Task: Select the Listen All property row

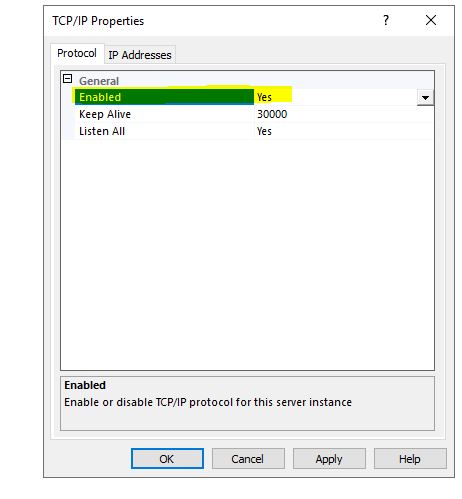Action: pyautogui.click(x=254, y=131)
